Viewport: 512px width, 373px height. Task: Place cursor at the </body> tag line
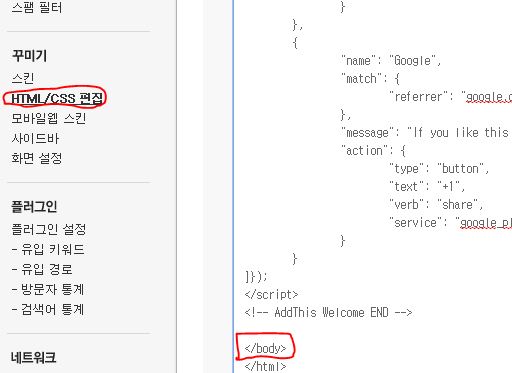tap(265, 348)
